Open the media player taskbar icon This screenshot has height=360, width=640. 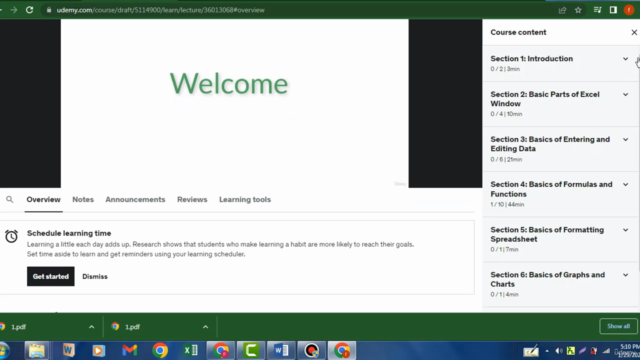(x=98, y=350)
